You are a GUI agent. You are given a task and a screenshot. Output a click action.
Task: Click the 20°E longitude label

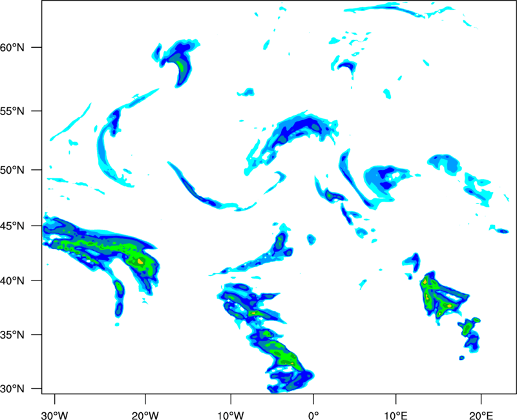pos(481,415)
